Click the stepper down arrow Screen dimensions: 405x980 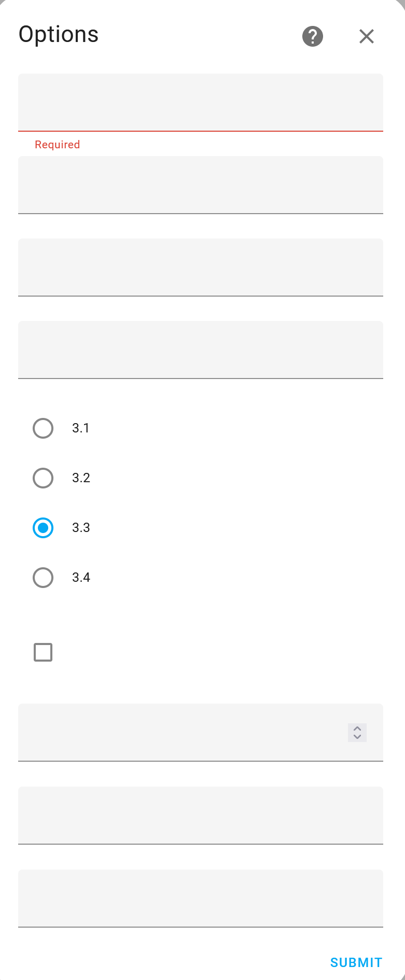(x=357, y=737)
